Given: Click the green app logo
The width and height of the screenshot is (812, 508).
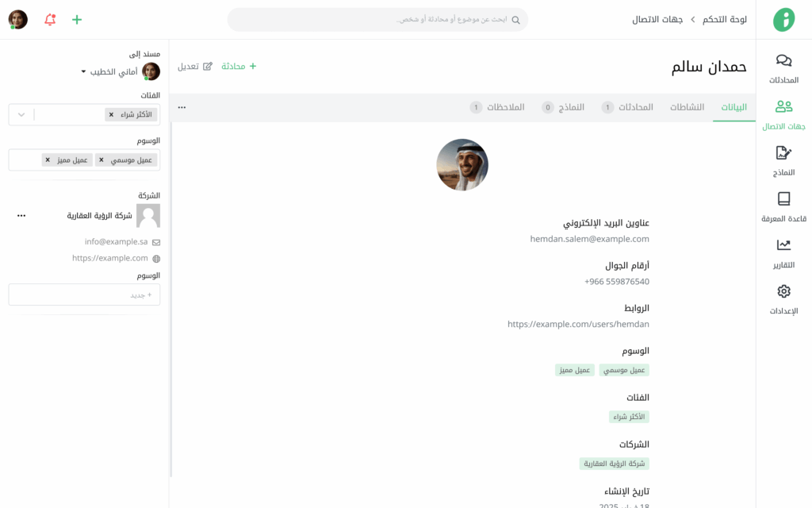Looking at the screenshot, I should pyautogui.click(x=783, y=20).
